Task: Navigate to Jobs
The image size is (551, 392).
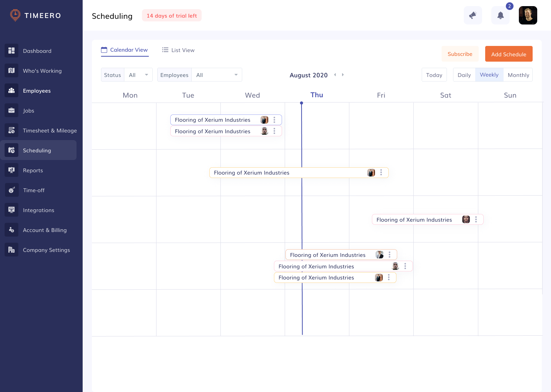Action: pos(29,111)
